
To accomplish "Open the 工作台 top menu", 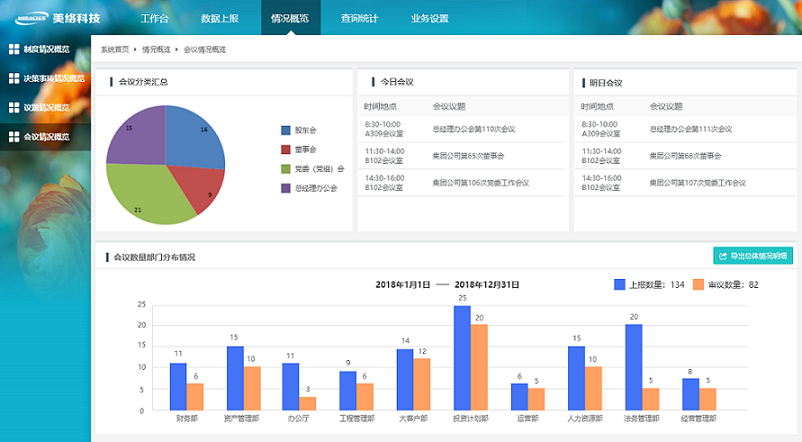I will 155,18.
